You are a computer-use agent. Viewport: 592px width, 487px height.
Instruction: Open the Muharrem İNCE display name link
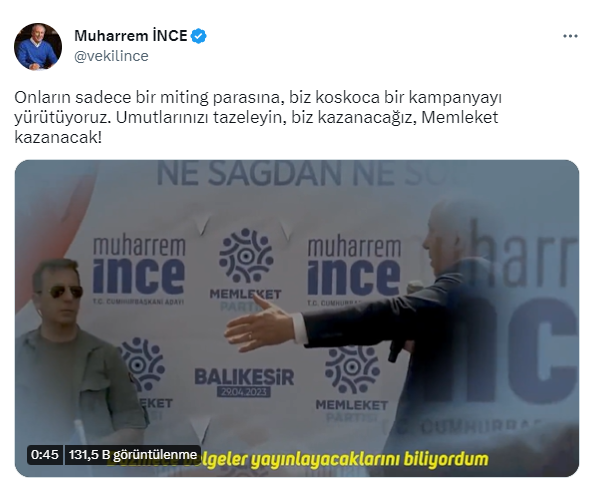pyautogui.click(x=131, y=36)
